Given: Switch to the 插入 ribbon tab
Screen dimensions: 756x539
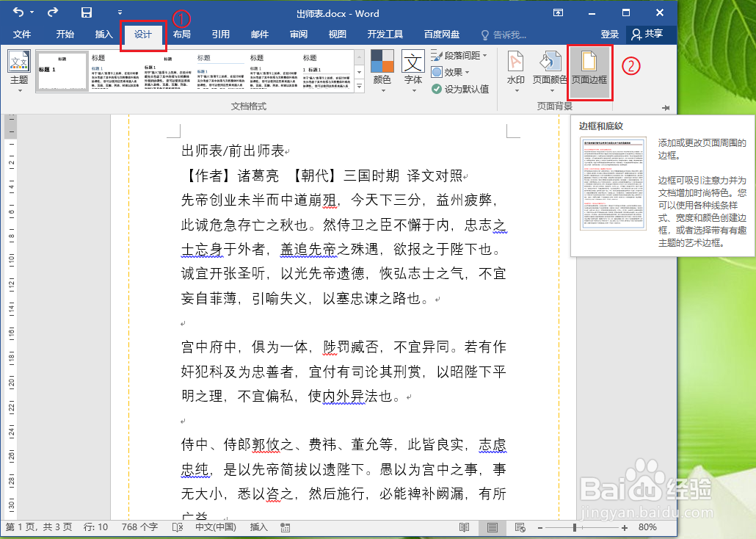Looking at the screenshot, I should point(103,34).
